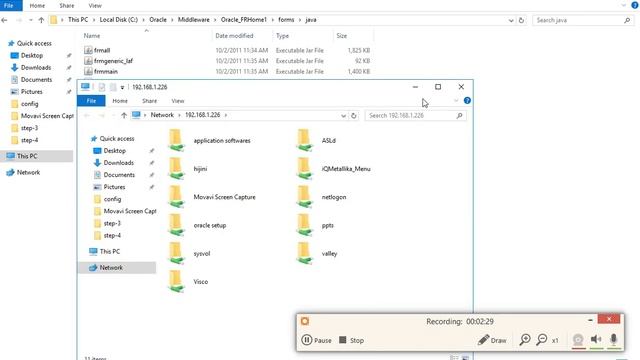Select Network breadcrumb in address bar
The width and height of the screenshot is (640, 360).
click(x=162, y=115)
